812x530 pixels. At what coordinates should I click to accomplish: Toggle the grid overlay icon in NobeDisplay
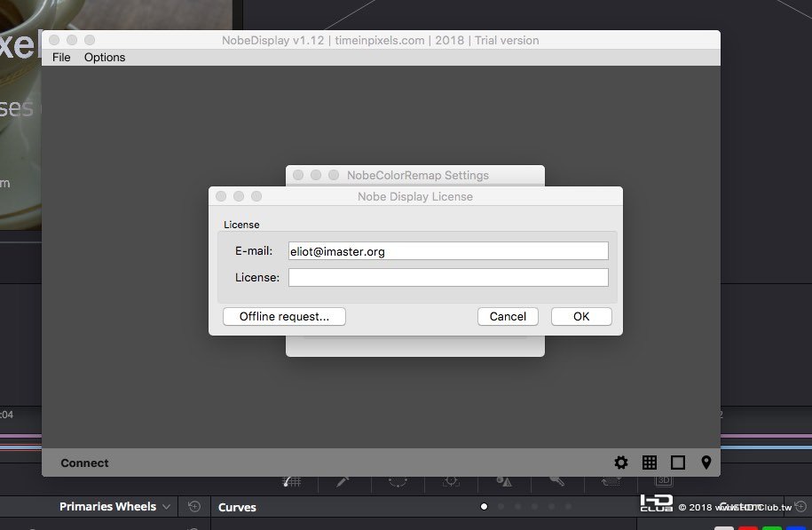(x=650, y=463)
